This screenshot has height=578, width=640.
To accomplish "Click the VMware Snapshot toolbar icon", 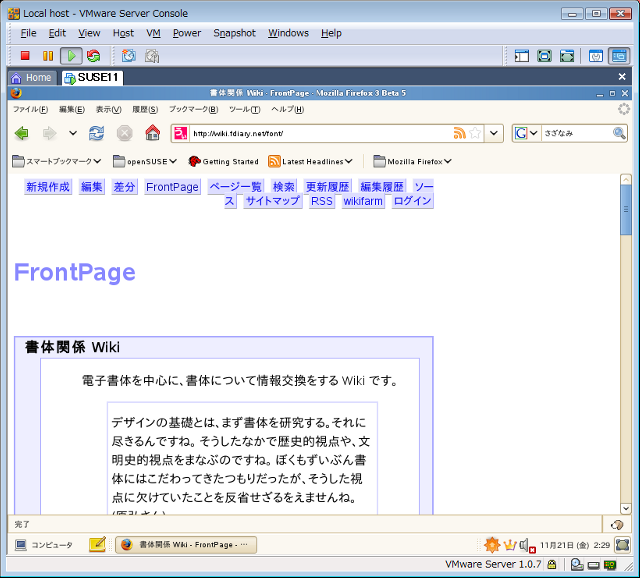I will pyautogui.click(x=128, y=56).
